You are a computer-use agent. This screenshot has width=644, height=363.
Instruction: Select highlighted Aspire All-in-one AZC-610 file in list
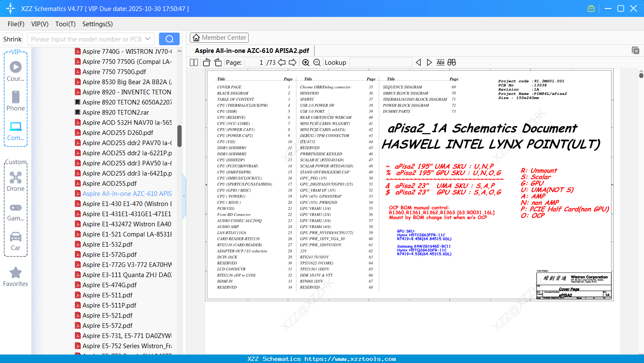tap(123, 193)
